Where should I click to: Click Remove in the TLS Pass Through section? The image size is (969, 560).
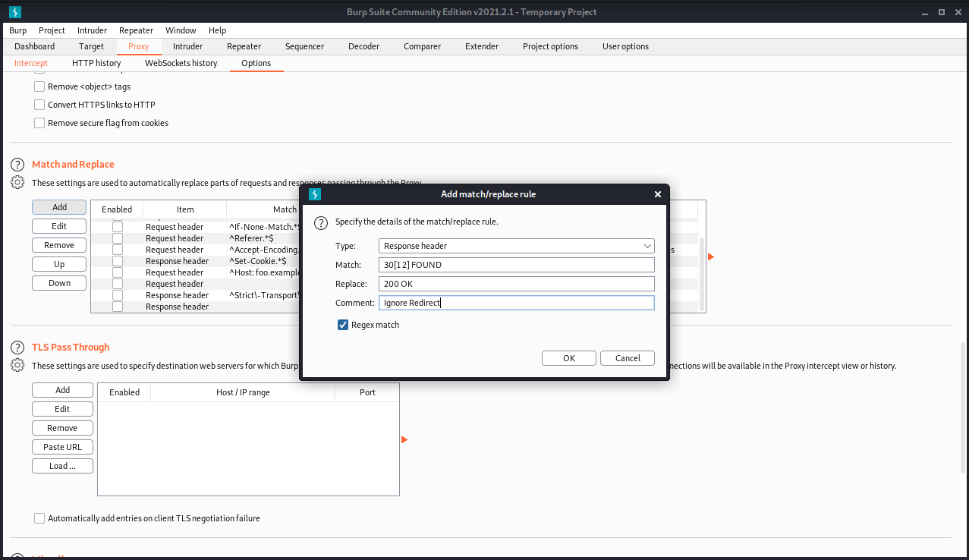(62, 428)
